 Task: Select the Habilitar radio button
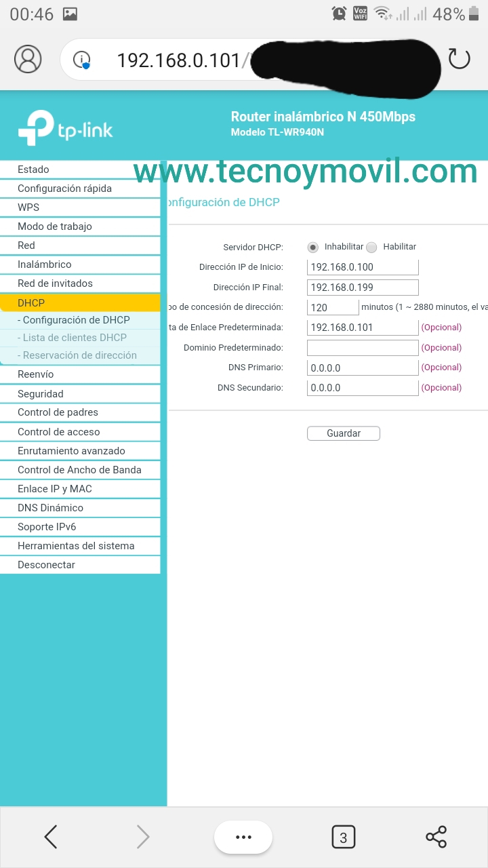[371, 247]
